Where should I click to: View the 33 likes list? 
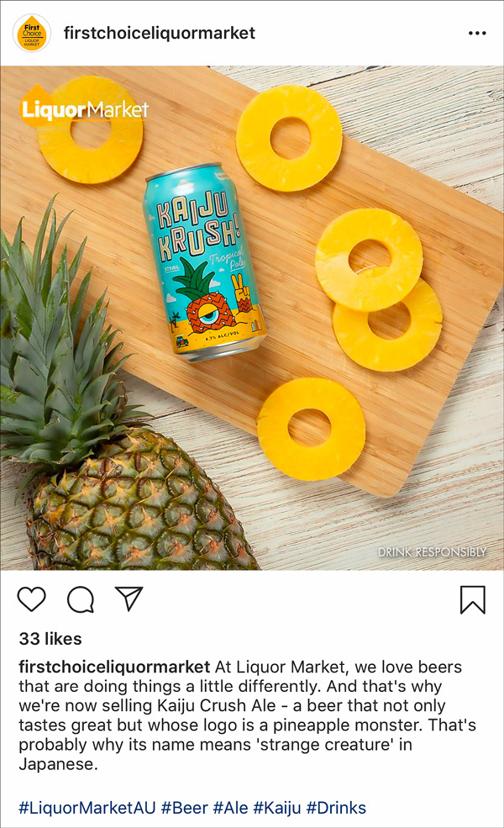point(50,639)
